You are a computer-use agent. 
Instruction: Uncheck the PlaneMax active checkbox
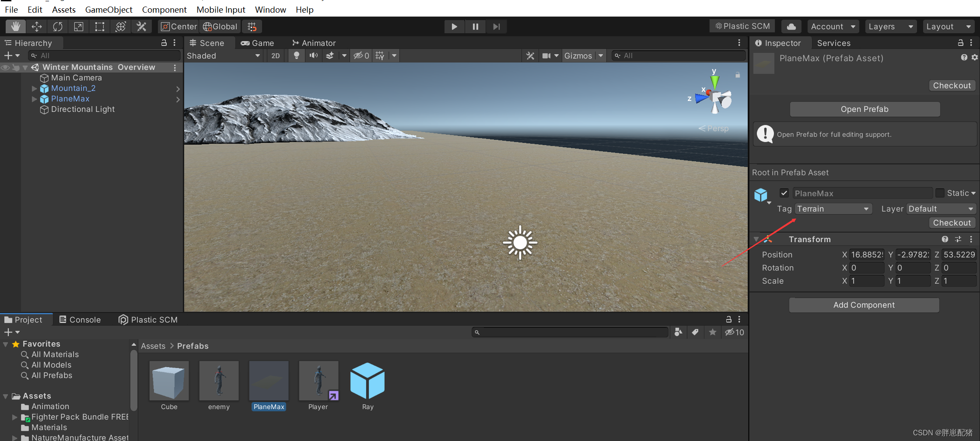click(784, 193)
